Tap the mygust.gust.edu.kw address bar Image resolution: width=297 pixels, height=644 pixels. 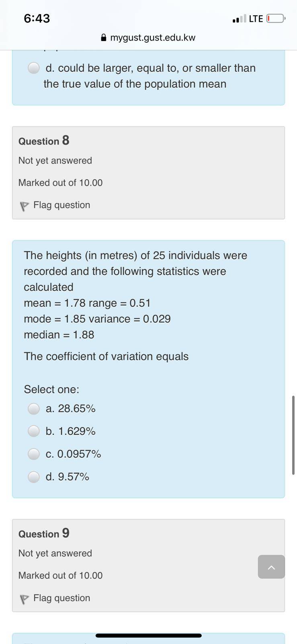(x=148, y=37)
